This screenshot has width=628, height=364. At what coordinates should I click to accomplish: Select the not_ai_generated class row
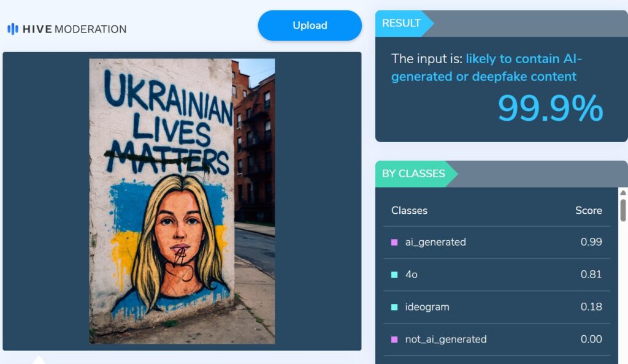coord(497,339)
